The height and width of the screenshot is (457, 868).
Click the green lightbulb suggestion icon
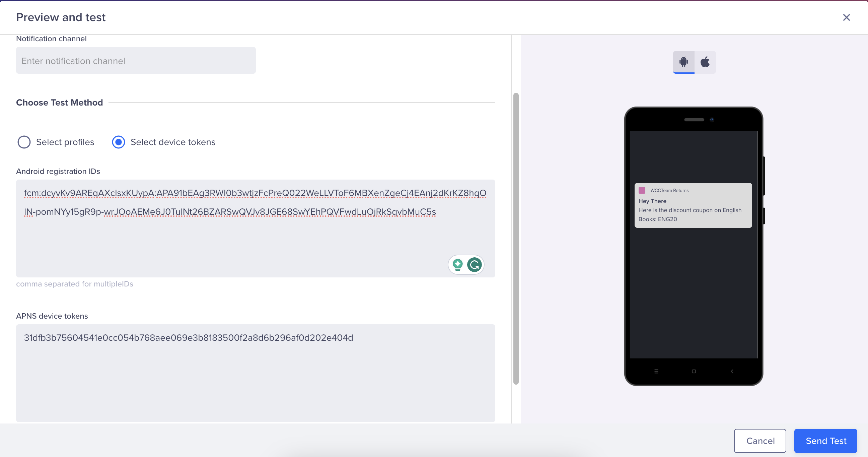[x=457, y=265]
